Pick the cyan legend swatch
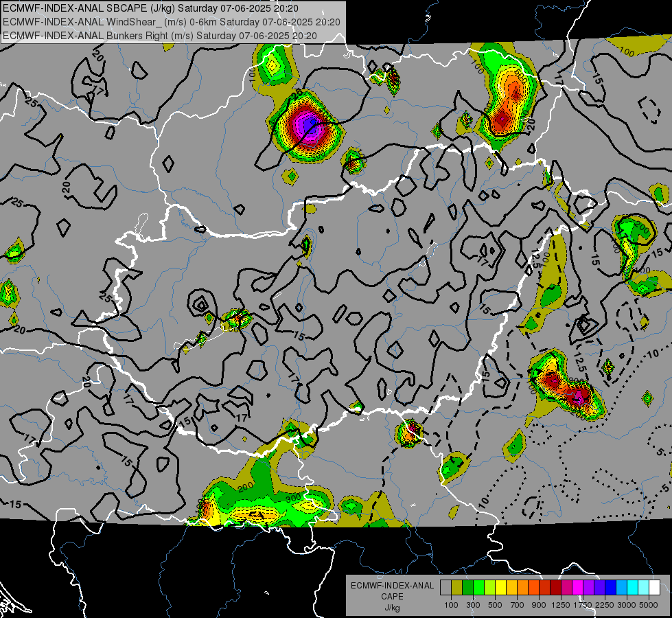 (x=633, y=587)
